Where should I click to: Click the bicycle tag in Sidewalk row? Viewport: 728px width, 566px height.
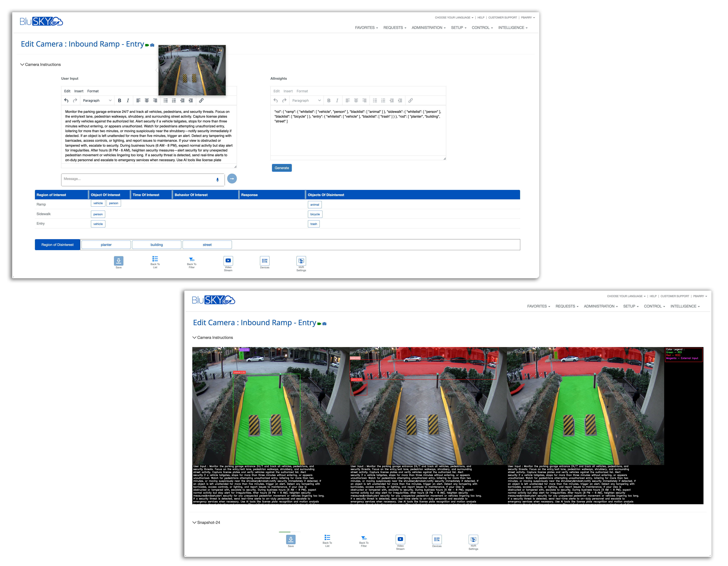click(315, 215)
